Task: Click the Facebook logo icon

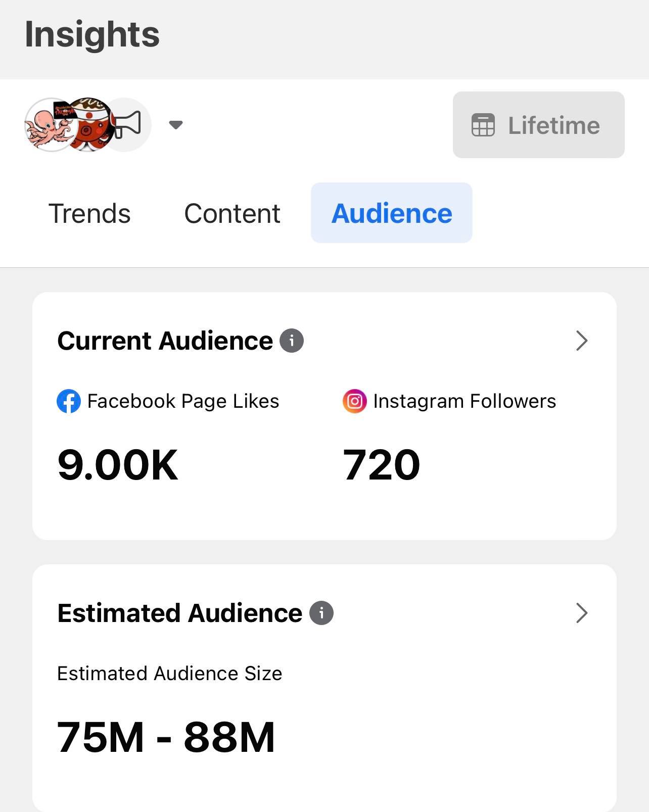Action: point(69,402)
